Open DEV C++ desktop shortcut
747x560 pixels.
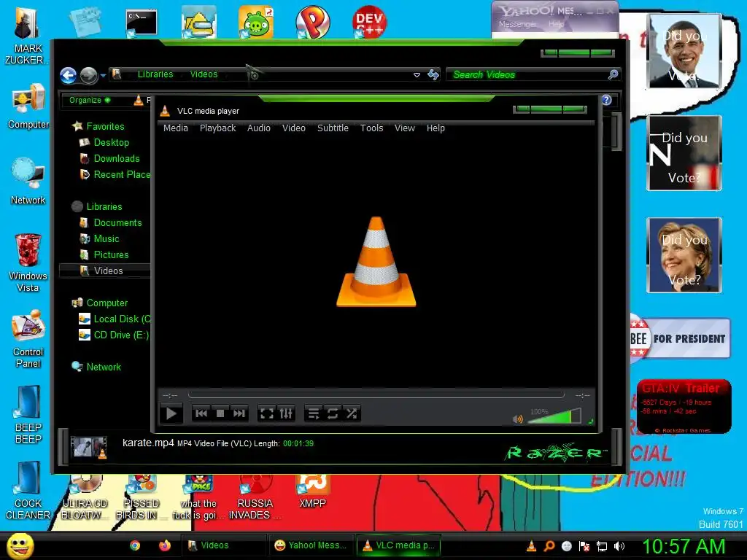(x=369, y=21)
